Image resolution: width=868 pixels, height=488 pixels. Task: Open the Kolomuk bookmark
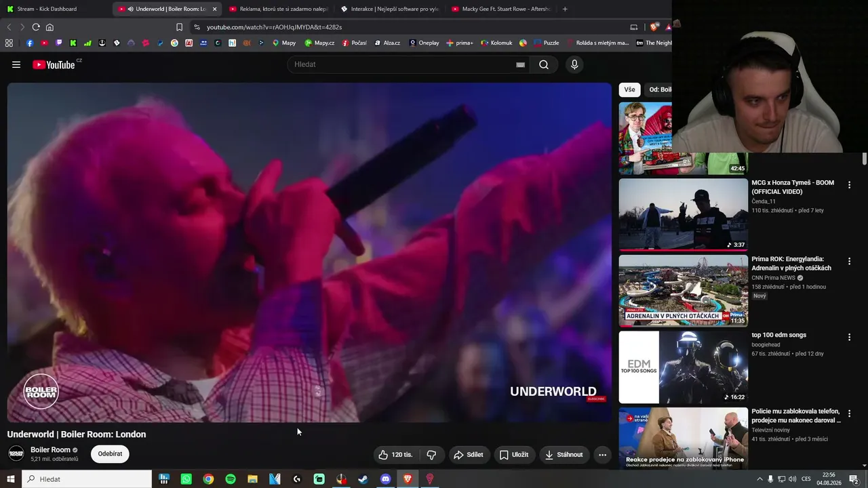[x=496, y=43]
